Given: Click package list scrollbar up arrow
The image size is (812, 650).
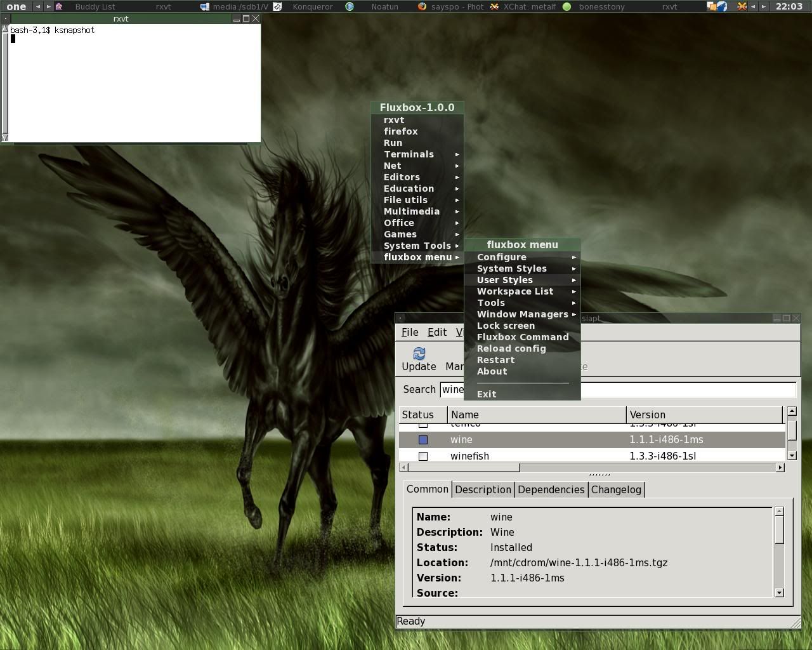Looking at the screenshot, I should (x=792, y=411).
